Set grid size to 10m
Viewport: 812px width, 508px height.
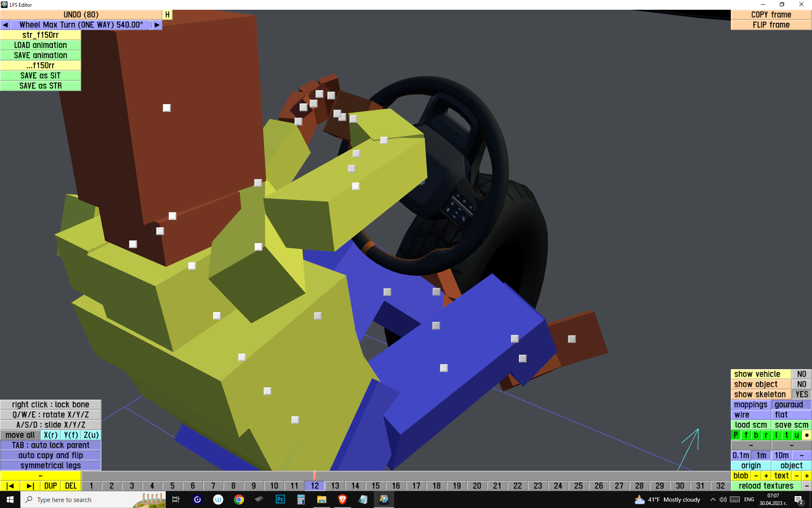point(781,455)
